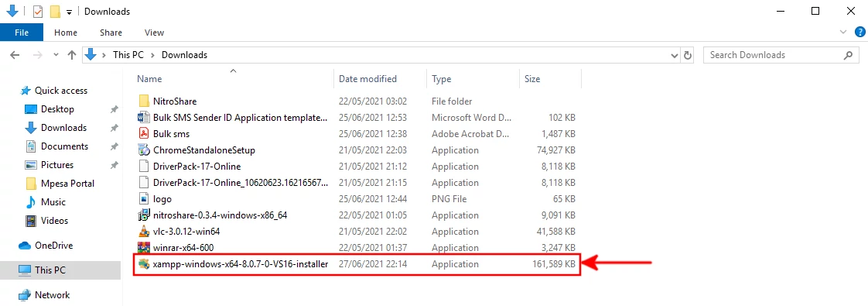
Task: Select the vlc-3.0.12-win64 file name
Action: pyautogui.click(x=186, y=231)
